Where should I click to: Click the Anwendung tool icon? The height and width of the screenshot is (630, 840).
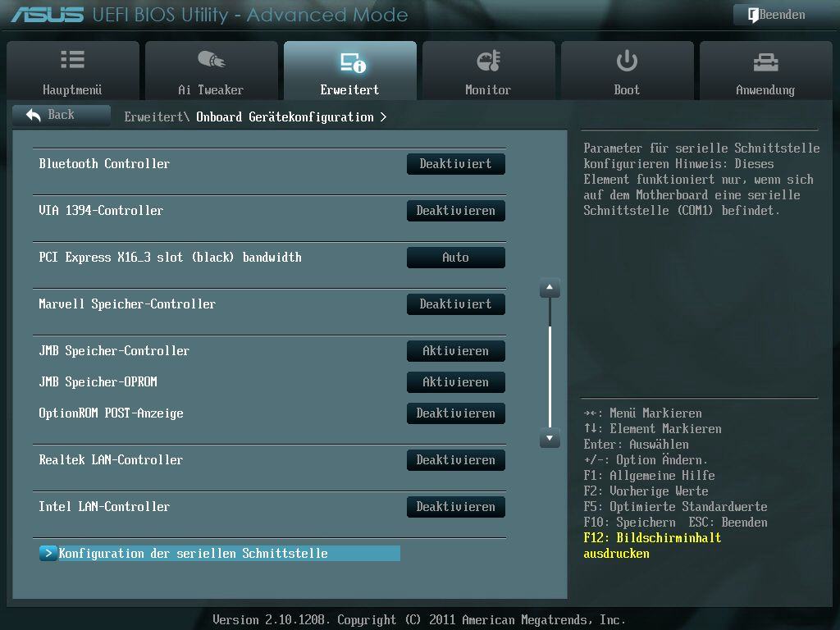click(x=765, y=62)
